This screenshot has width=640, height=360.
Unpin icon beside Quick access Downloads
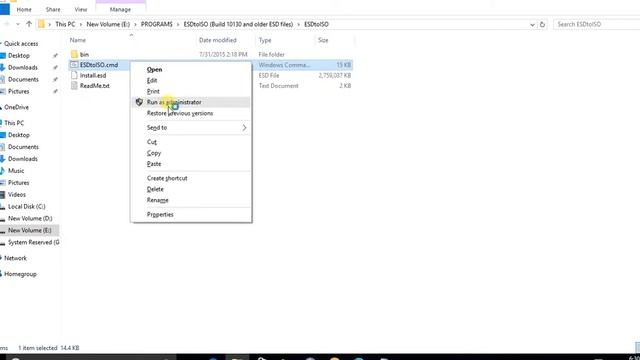pyautogui.click(x=55, y=67)
